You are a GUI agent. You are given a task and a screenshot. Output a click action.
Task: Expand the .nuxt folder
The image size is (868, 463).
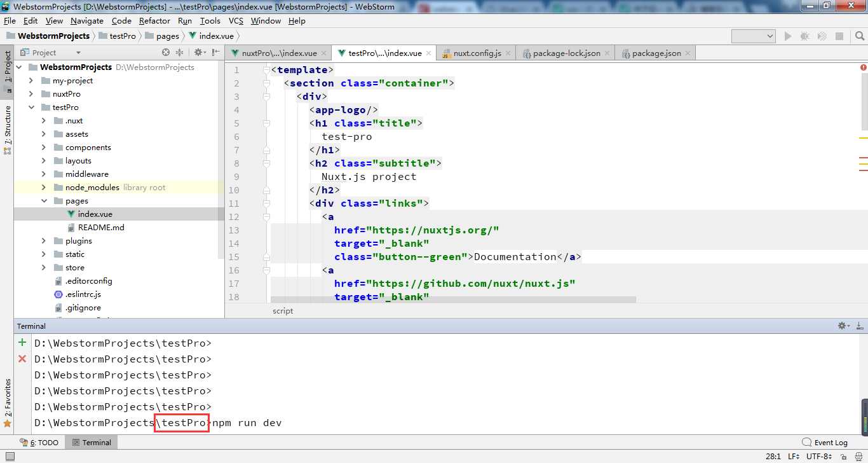(x=44, y=121)
